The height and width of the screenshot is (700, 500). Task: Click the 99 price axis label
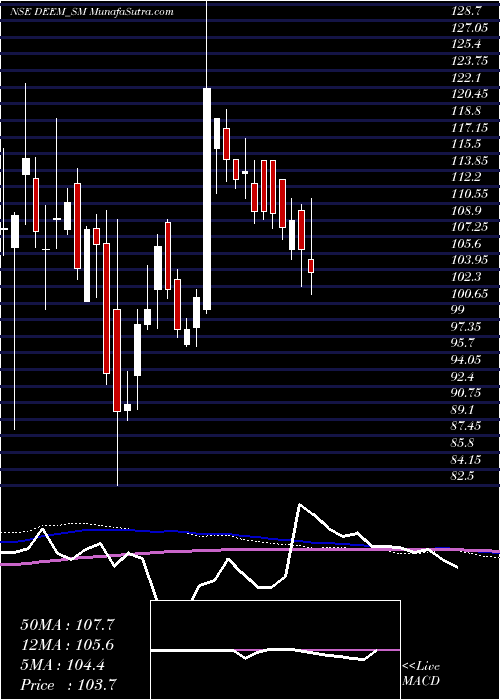point(458,310)
